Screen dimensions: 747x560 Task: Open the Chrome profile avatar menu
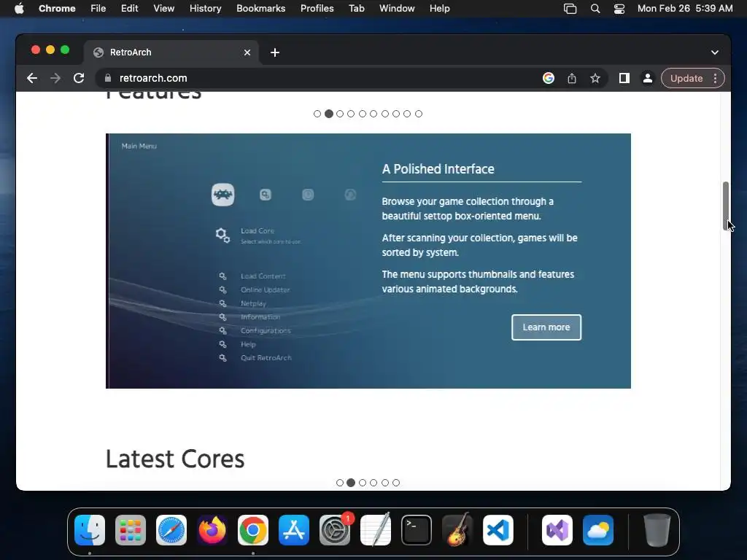pyautogui.click(x=648, y=78)
